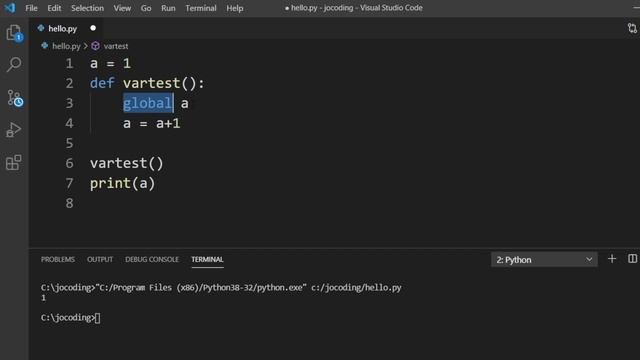The image size is (640, 360).
Task: Open the Explorer view in the activity bar
Action: [14, 33]
